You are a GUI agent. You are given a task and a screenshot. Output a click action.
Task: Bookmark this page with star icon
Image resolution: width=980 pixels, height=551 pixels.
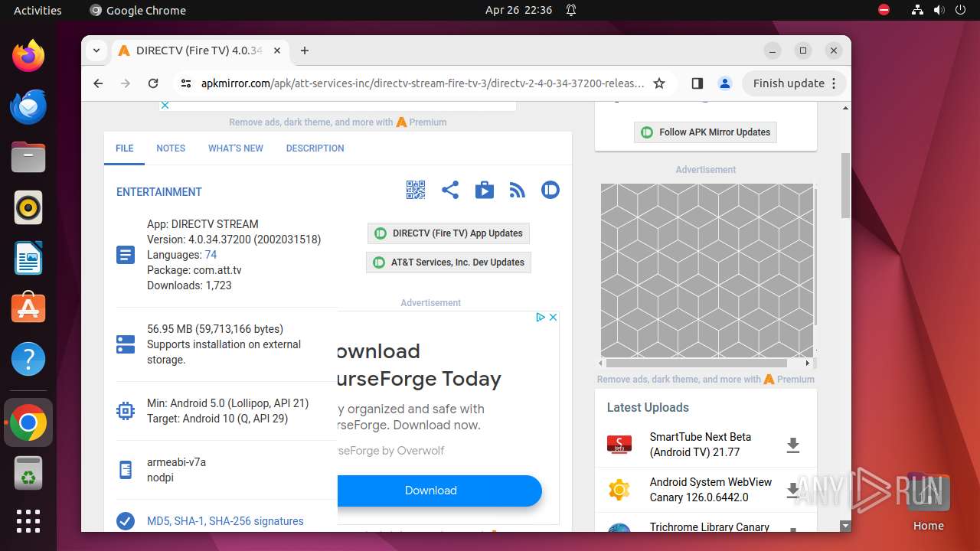point(659,83)
